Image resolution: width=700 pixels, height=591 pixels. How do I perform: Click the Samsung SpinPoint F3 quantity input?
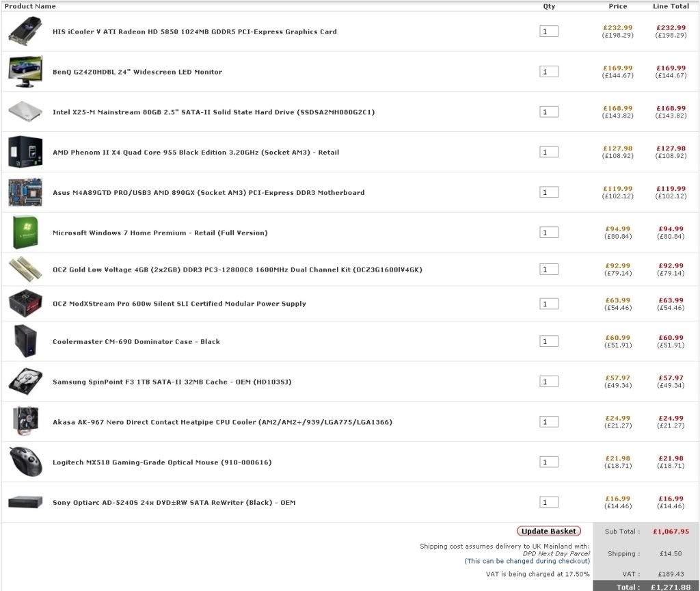pyautogui.click(x=549, y=382)
